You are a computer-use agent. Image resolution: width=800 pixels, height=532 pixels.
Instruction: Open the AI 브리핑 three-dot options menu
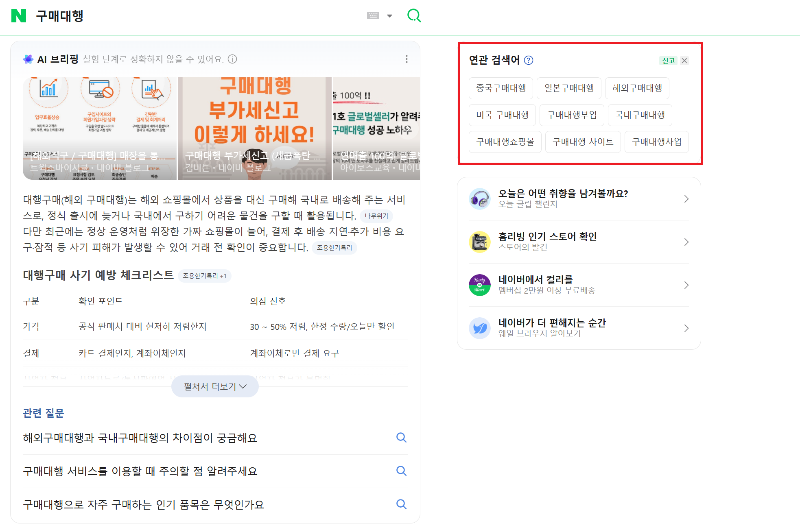pos(406,59)
